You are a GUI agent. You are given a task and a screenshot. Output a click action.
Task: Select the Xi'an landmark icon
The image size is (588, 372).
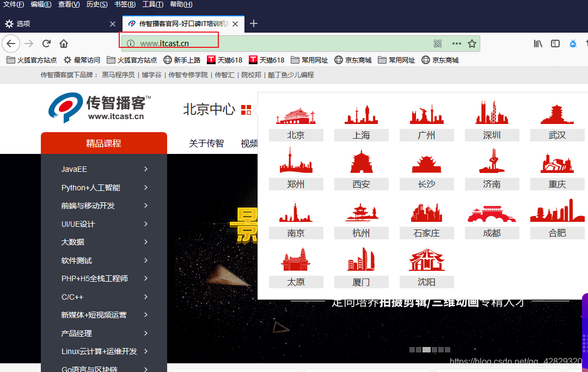pyautogui.click(x=361, y=162)
